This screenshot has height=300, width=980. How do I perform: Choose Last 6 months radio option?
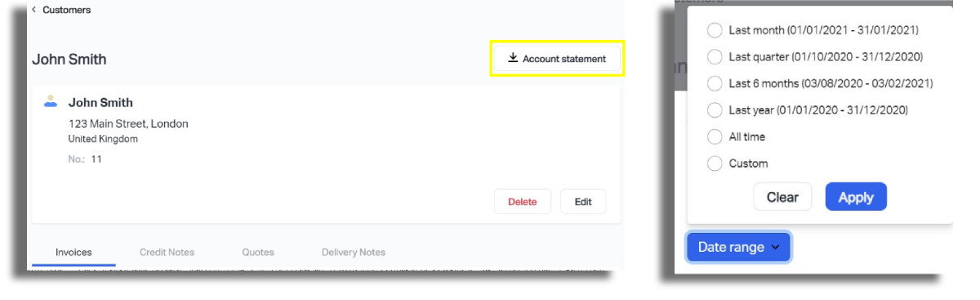pyautogui.click(x=715, y=83)
